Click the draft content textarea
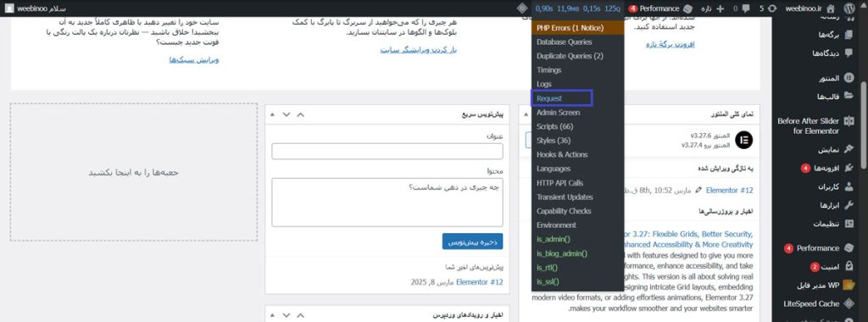The height and width of the screenshot is (322, 868). point(387,203)
